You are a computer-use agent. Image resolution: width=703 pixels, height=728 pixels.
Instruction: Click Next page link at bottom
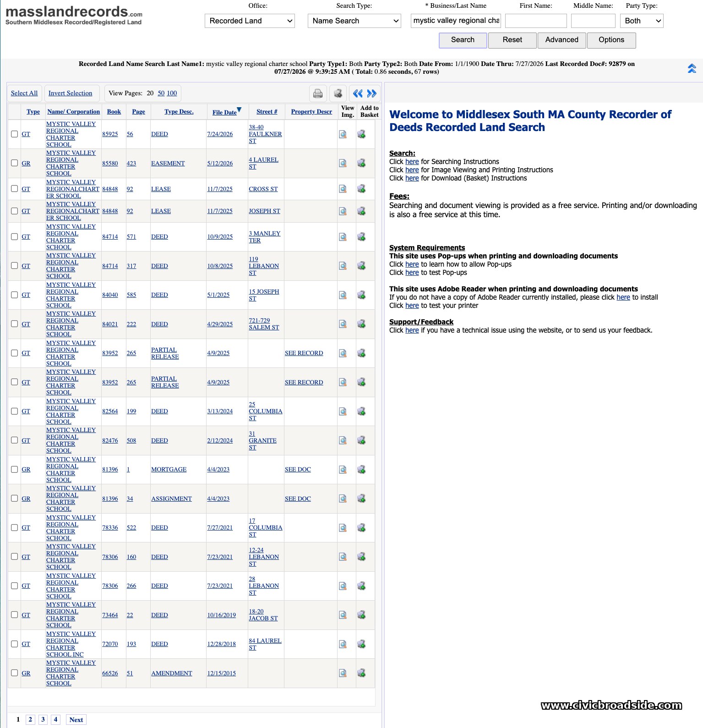pyautogui.click(x=76, y=720)
